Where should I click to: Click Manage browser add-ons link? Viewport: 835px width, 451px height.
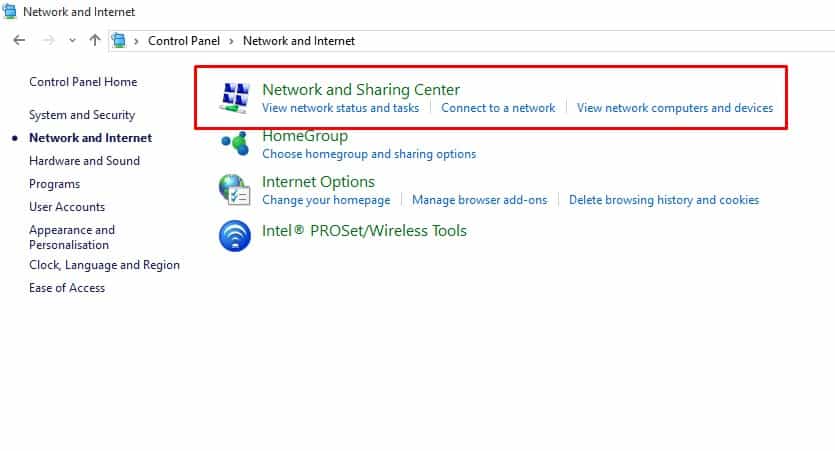(479, 200)
